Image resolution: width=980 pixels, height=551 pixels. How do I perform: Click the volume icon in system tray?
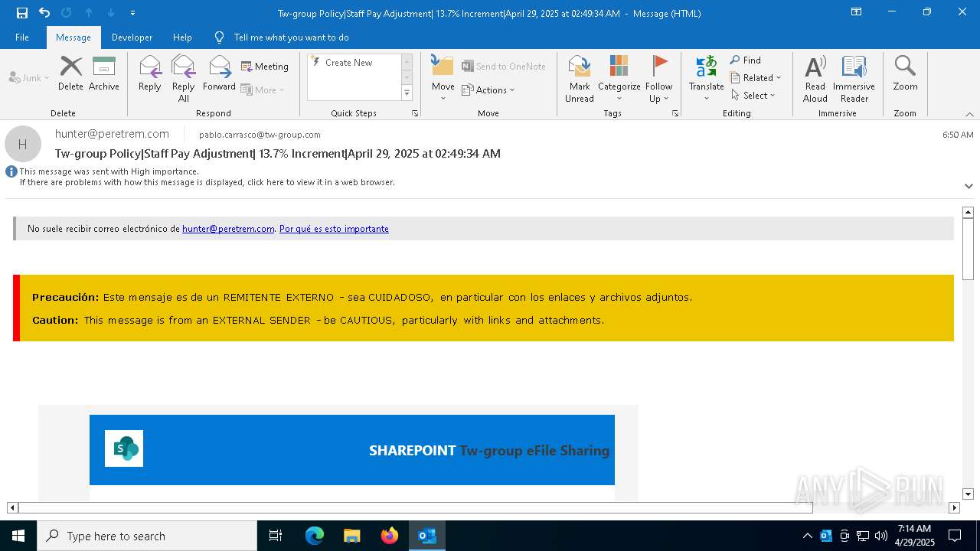880,536
